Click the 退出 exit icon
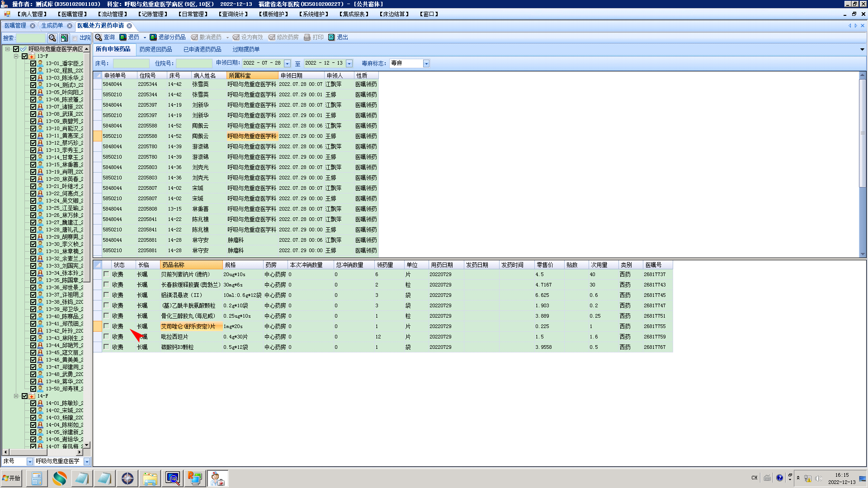This screenshot has width=868, height=488. [332, 38]
